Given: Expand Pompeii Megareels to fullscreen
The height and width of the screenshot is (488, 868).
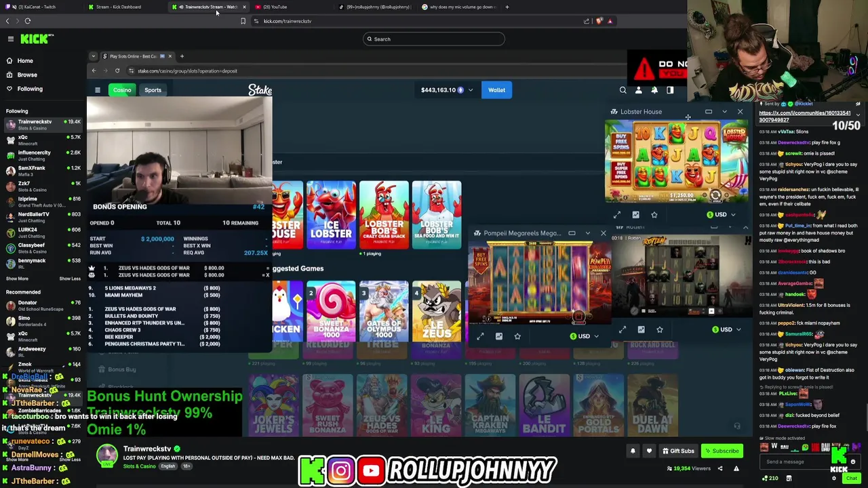Looking at the screenshot, I should click(x=480, y=336).
